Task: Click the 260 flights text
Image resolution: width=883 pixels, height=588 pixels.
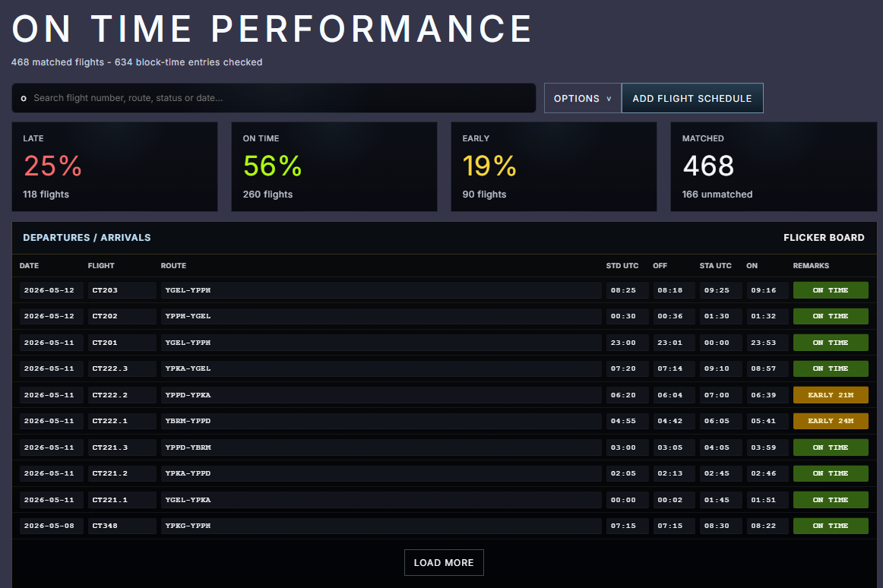Action: tap(268, 194)
